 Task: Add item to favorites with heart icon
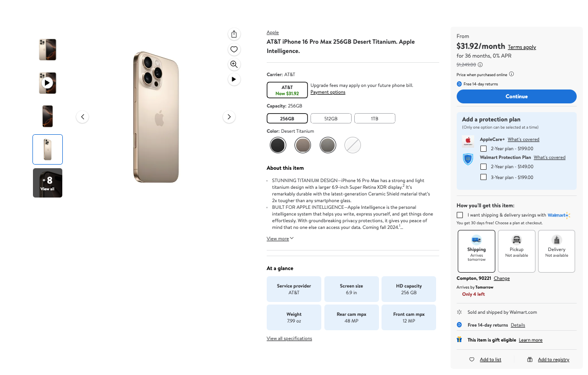(234, 49)
